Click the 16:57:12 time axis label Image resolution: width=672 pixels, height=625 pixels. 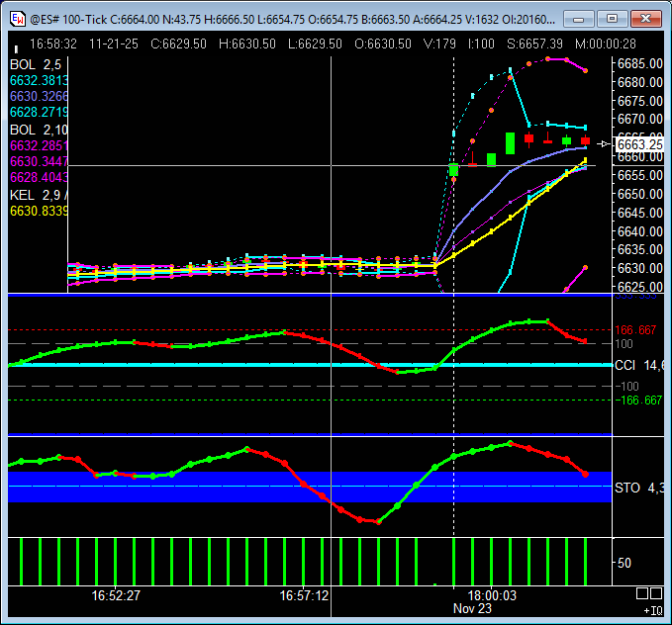tap(305, 595)
